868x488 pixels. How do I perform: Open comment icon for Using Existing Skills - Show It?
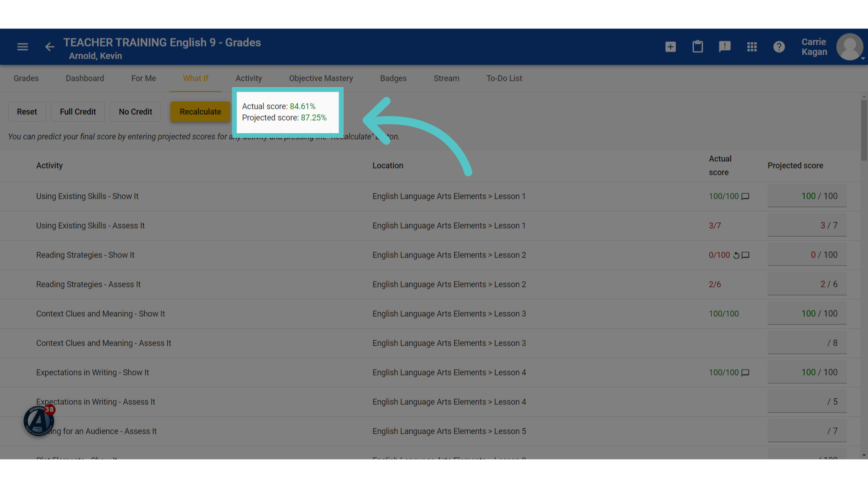click(x=745, y=197)
